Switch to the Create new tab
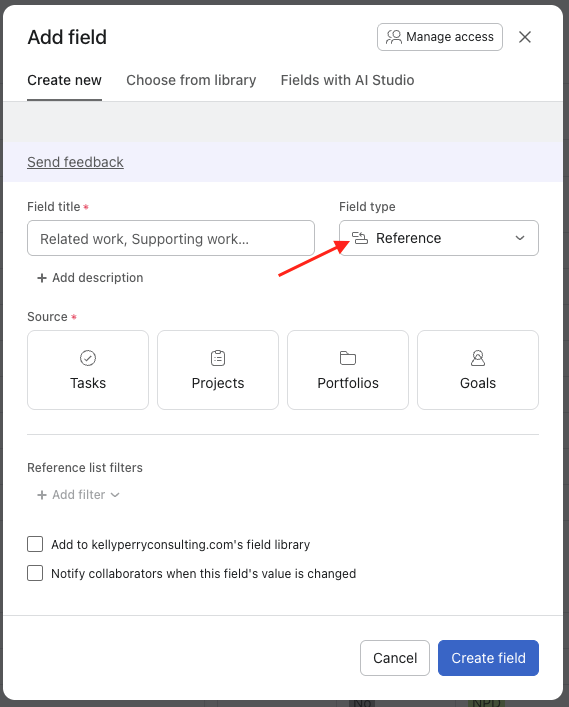This screenshot has height=707, width=569. (64, 80)
